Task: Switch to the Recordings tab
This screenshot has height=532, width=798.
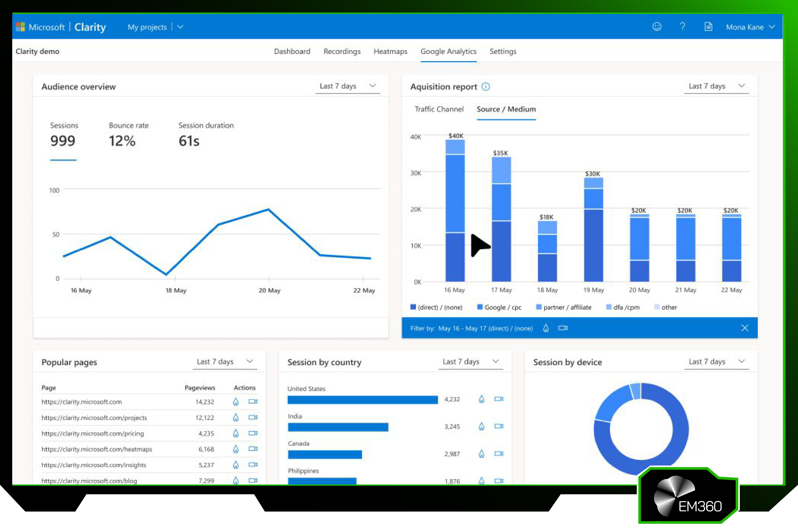Action: pos(342,51)
